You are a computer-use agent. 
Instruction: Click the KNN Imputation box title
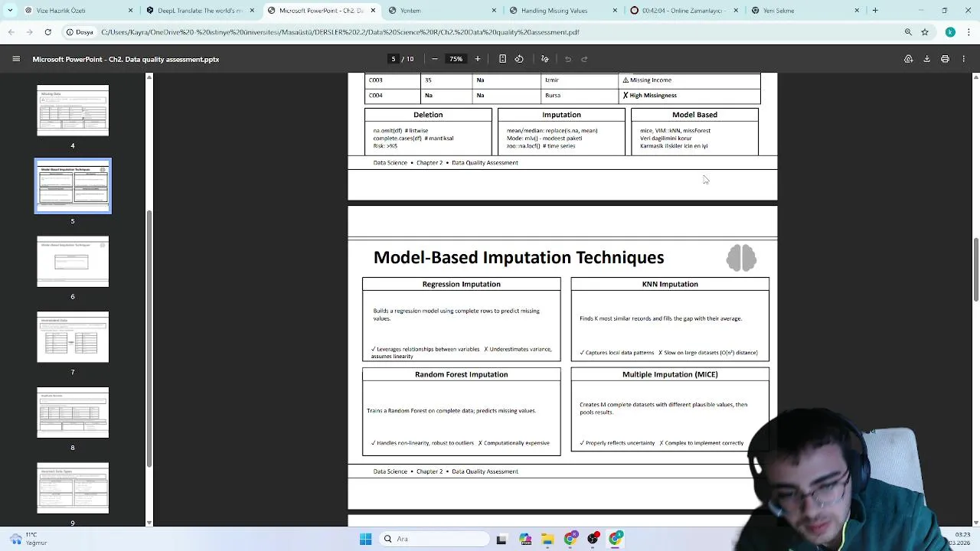pyautogui.click(x=670, y=284)
